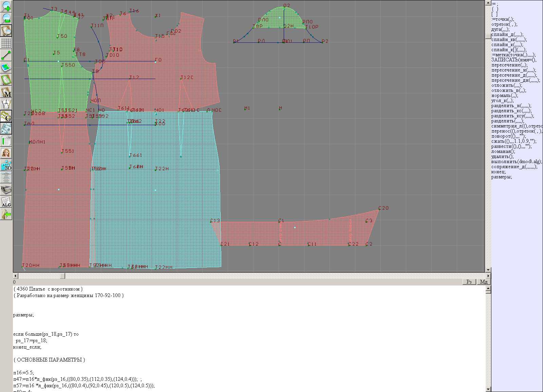Click the ALG algorithm document icon
The height and width of the screenshot is (392, 543).
(x=6, y=202)
